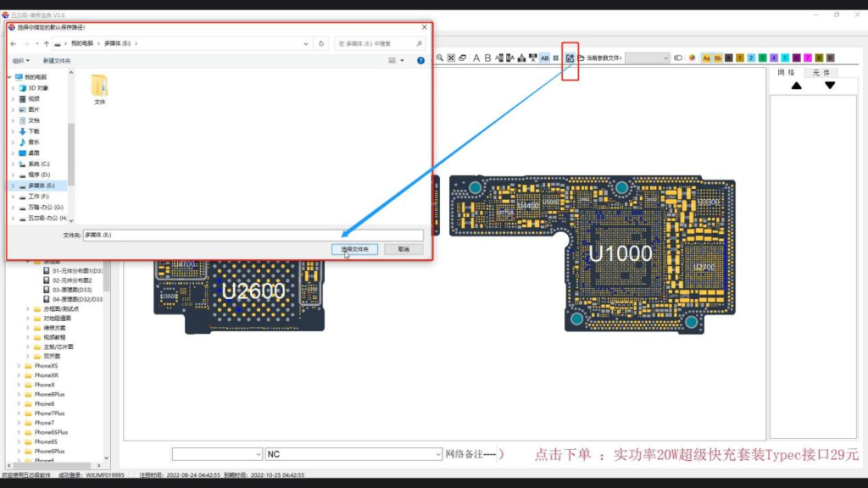This screenshot has height=488, width=868.
Task: Pick the yellow Aa color swatch
Action: [x=706, y=58]
